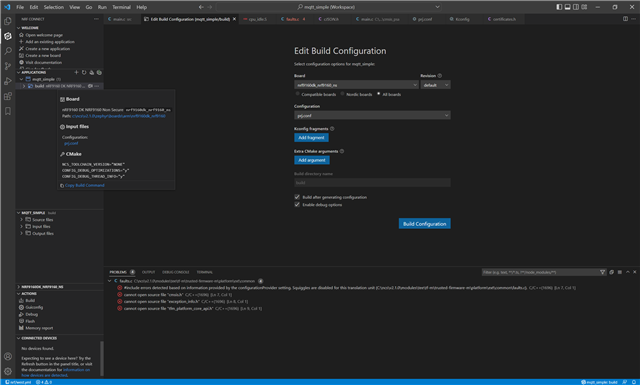
Task: Add application plus icon in Applications header
Action: pos(76,72)
